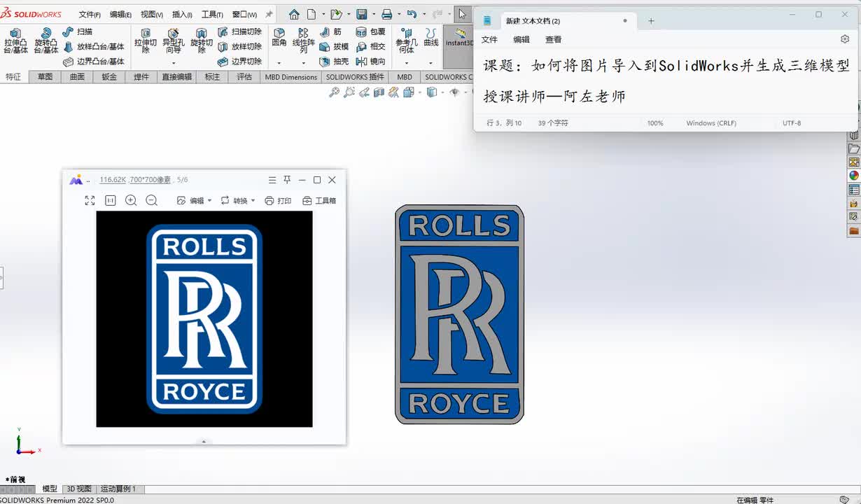Choose the 相交 intersect tool
This screenshot has width=861, height=504.
[370, 47]
